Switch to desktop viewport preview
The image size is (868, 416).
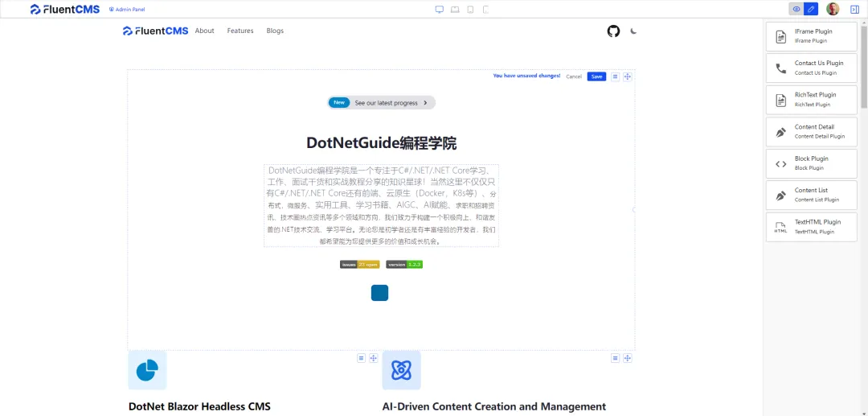coord(440,10)
